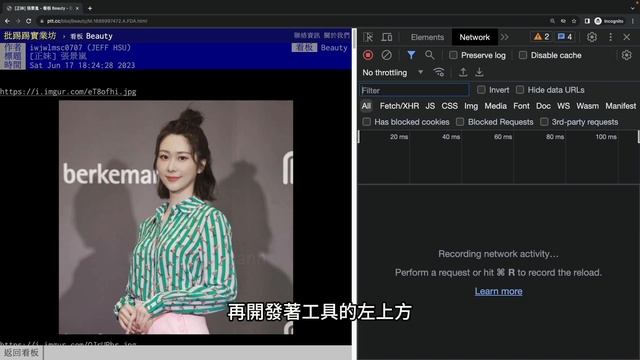Enable Preserve log checkbox
Image resolution: width=640 pixels, height=360 pixels.
tap(453, 55)
